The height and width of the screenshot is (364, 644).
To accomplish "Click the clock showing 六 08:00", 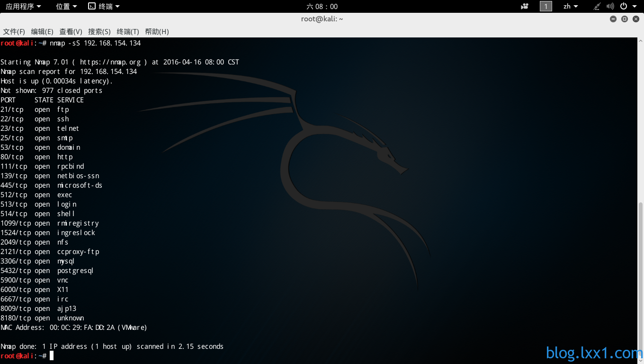I will [x=322, y=6].
